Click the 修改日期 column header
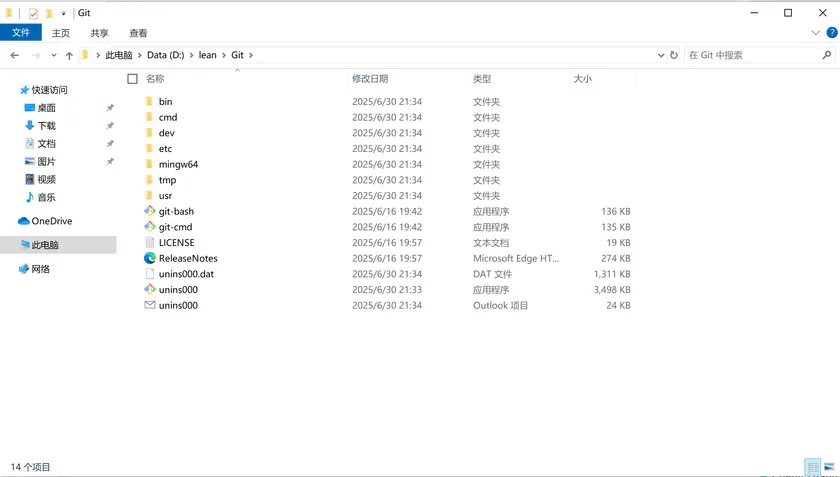This screenshot has height=477, width=840. click(370, 78)
